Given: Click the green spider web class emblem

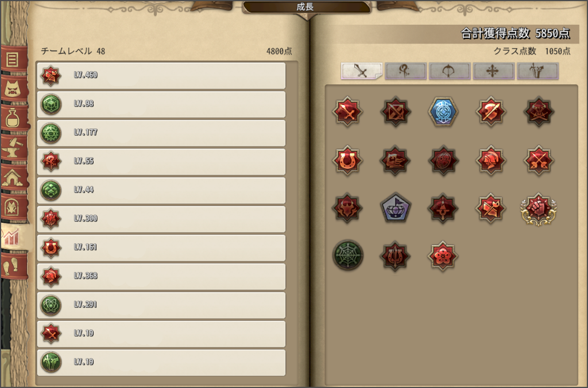Looking at the screenshot, I should click(347, 255).
